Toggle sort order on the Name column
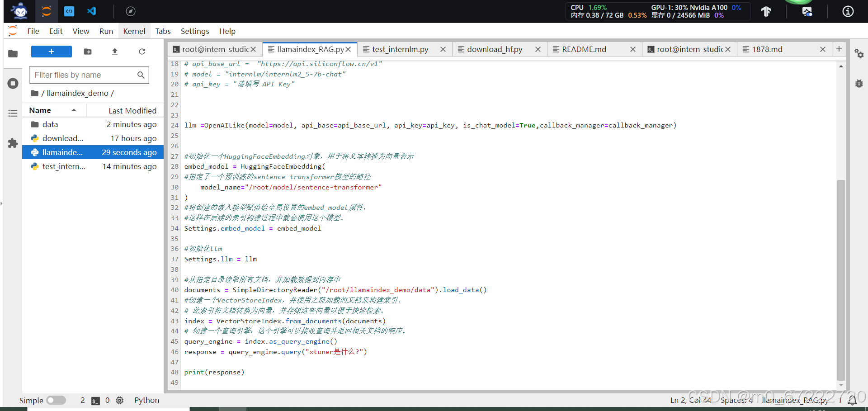 tap(40, 110)
